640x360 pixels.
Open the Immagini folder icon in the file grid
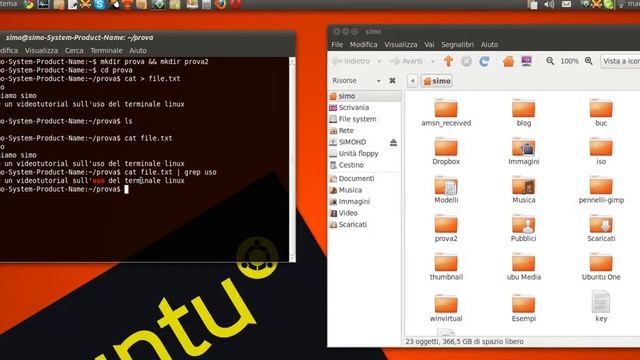tap(523, 151)
